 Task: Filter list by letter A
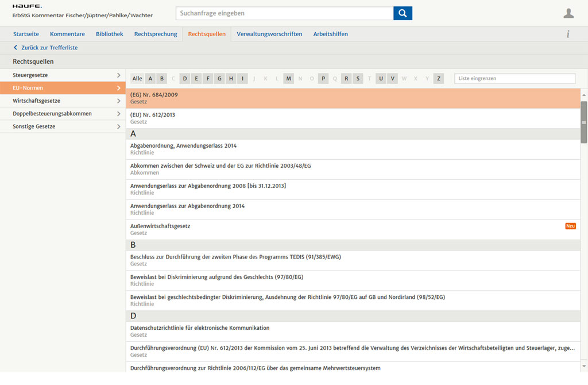coord(150,78)
